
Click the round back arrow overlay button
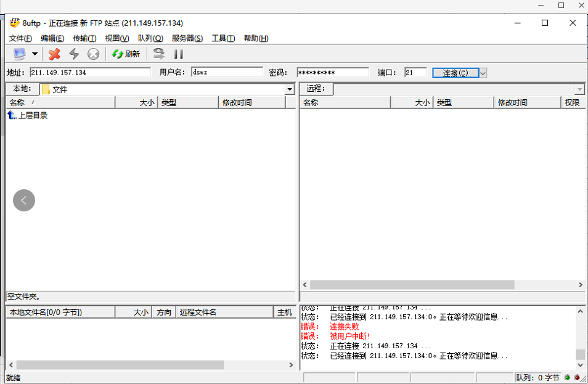pos(24,200)
